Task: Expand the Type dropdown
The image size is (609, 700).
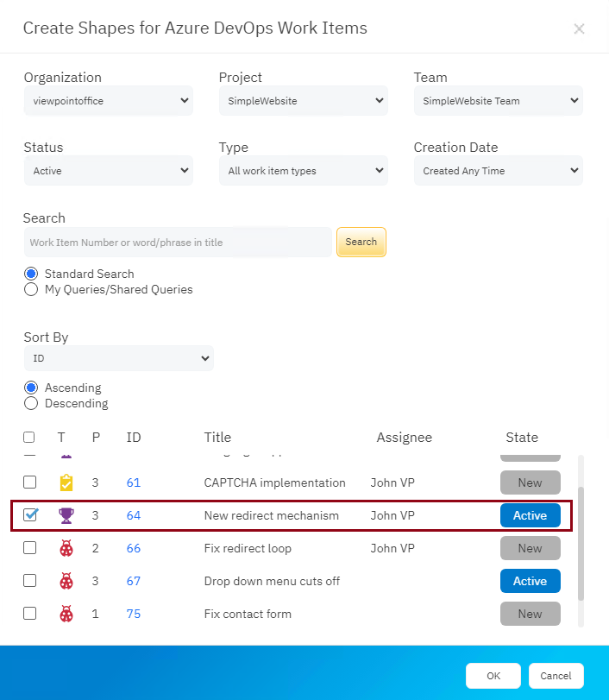Action: (303, 170)
